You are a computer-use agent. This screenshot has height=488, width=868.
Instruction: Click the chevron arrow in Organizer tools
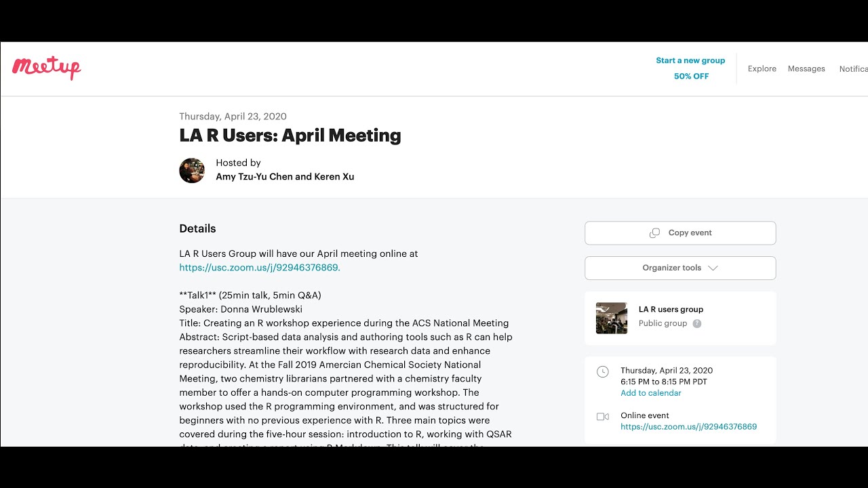point(713,268)
